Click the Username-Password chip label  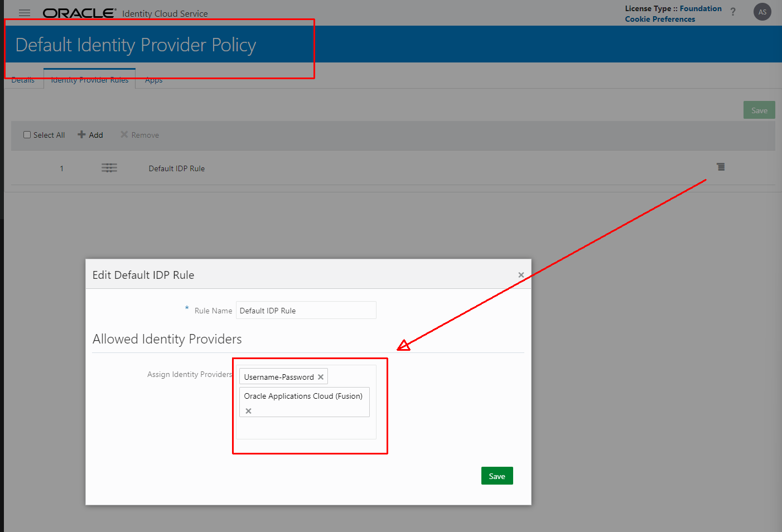pyautogui.click(x=279, y=377)
